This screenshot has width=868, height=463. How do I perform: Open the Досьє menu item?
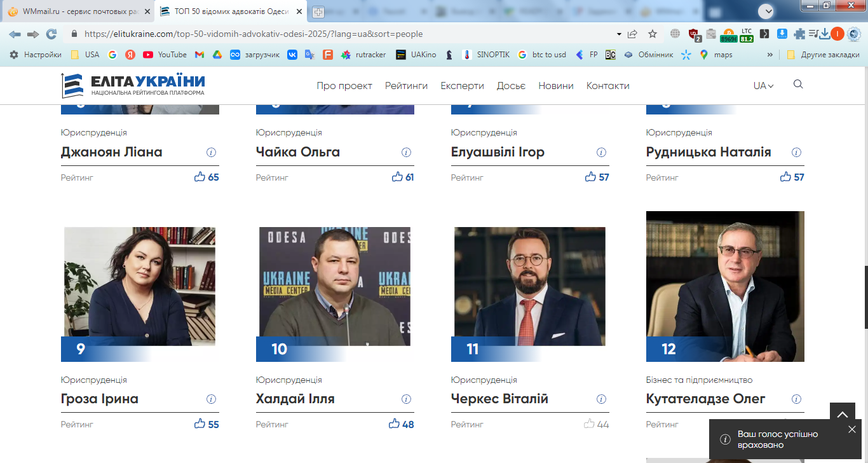(511, 86)
